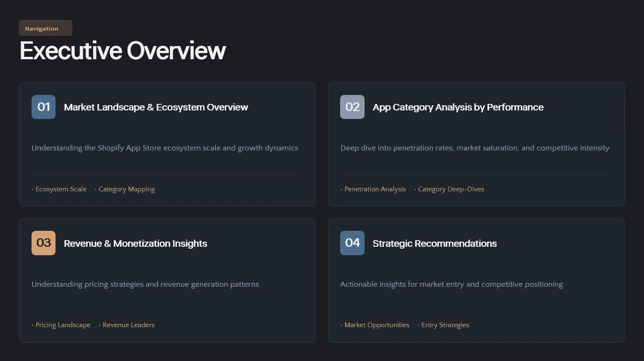Jump to Pricing Landscape section
The width and height of the screenshot is (644, 361).
(63, 325)
